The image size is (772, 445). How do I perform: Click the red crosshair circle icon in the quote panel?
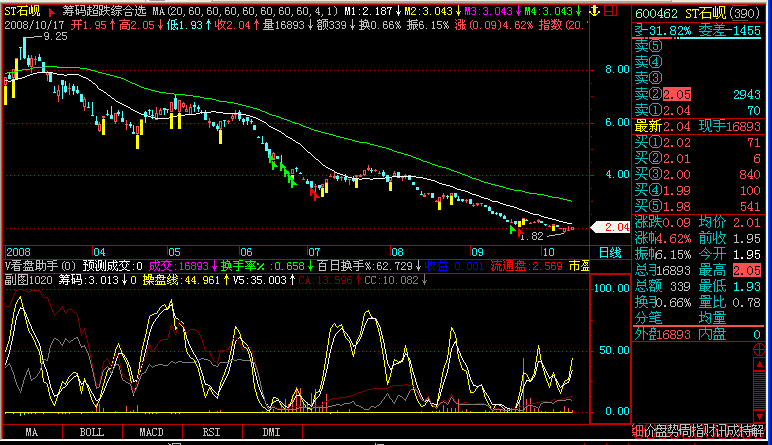click(x=759, y=350)
